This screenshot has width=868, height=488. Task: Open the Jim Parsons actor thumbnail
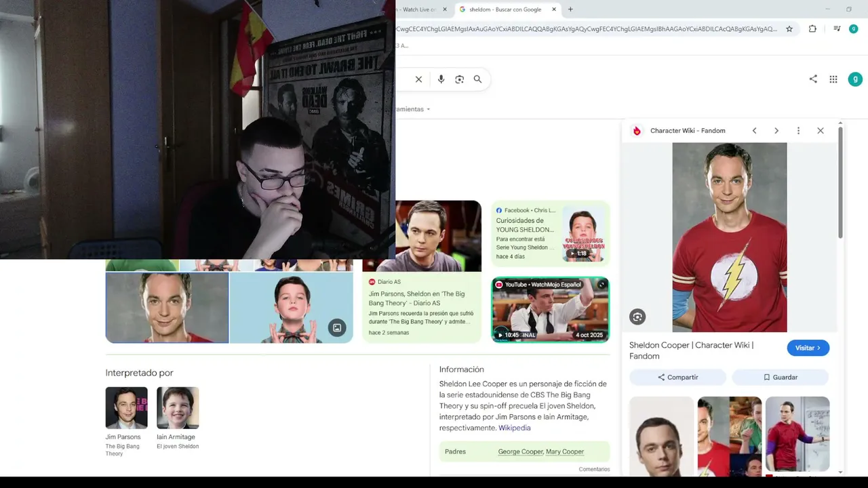[126, 408]
